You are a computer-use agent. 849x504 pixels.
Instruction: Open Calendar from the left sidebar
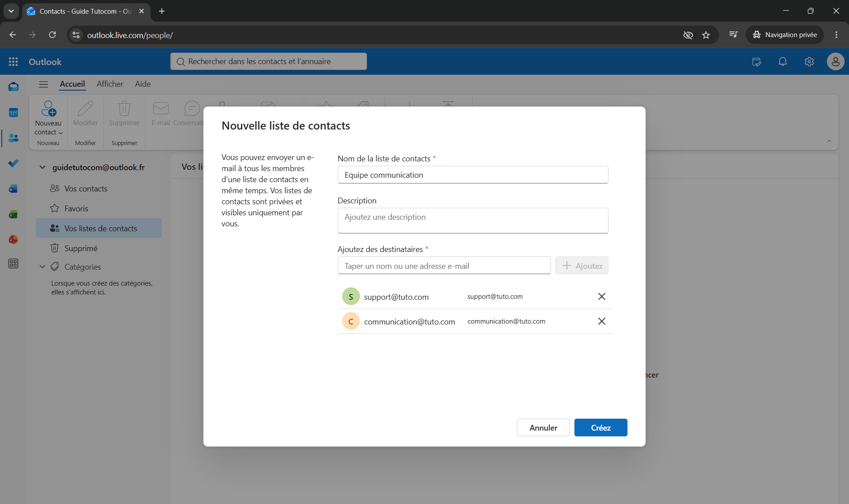pos(13,113)
